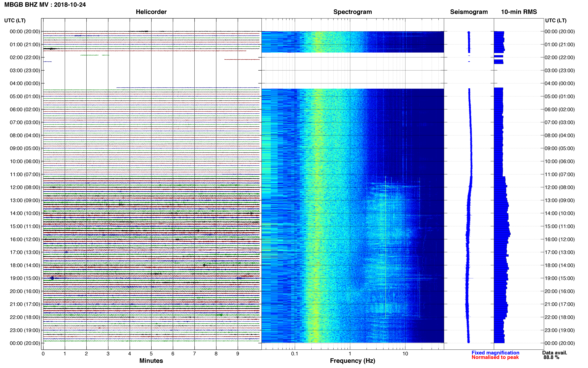Image resolution: width=588 pixels, height=368 pixels.
Task: Click the Data avail. label
Action: click(x=555, y=353)
